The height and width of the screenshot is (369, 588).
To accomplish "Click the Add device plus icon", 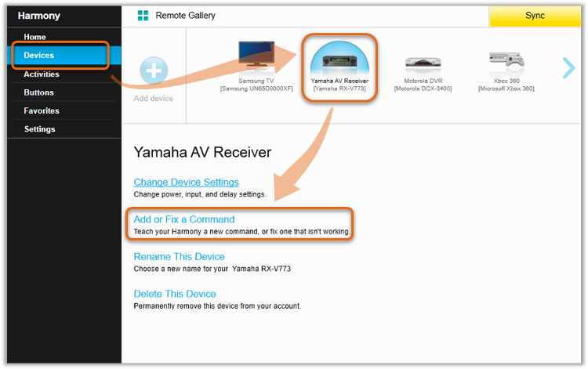I will point(154,70).
